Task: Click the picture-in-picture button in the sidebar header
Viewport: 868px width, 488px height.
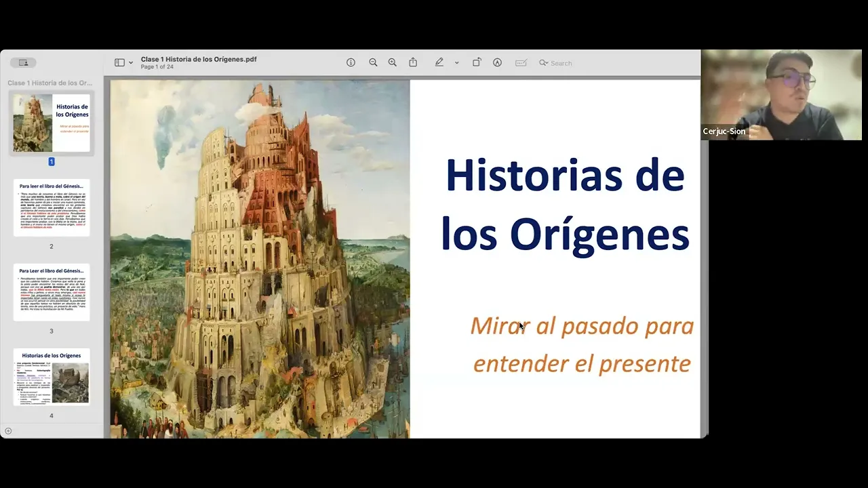Action: coord(23,62)
